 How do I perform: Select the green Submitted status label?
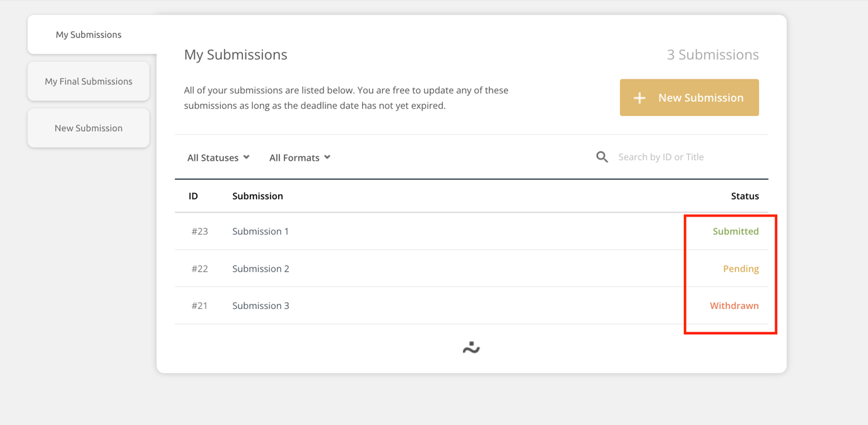coord(736,231)
